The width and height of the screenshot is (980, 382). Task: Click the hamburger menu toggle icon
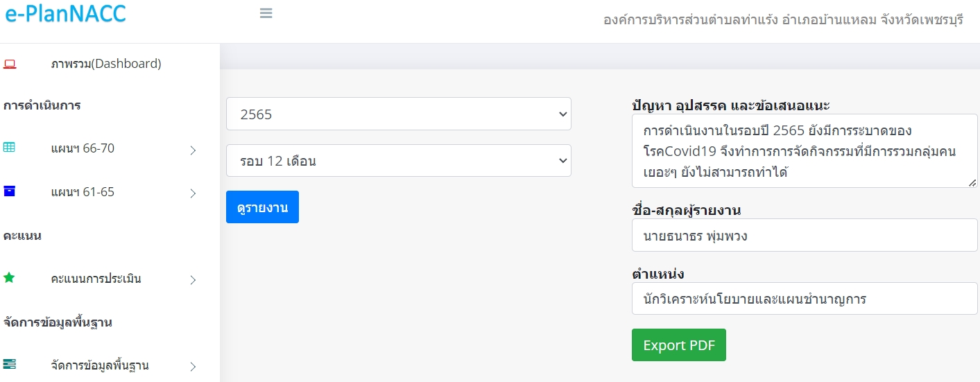pyautogui.click(x=266, y=13)
